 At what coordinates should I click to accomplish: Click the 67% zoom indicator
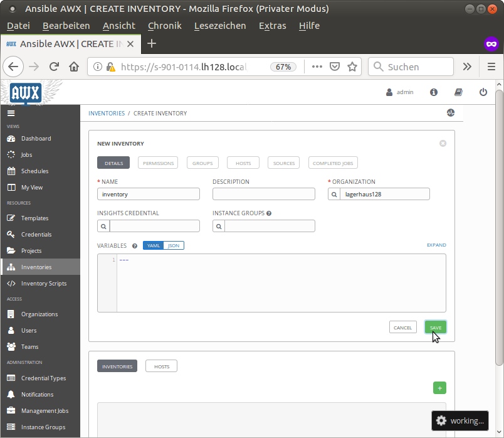283,67
